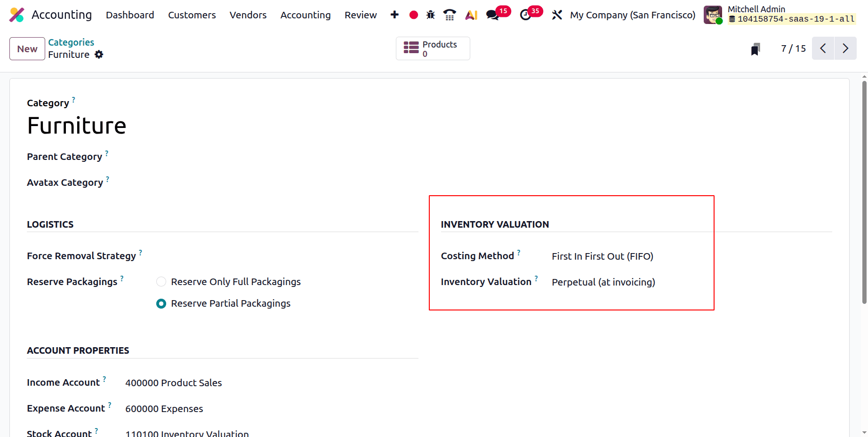The image size is (868, 437).
Task: Show help tooltip for Avatax Category
Action: [x=108, y=179]
